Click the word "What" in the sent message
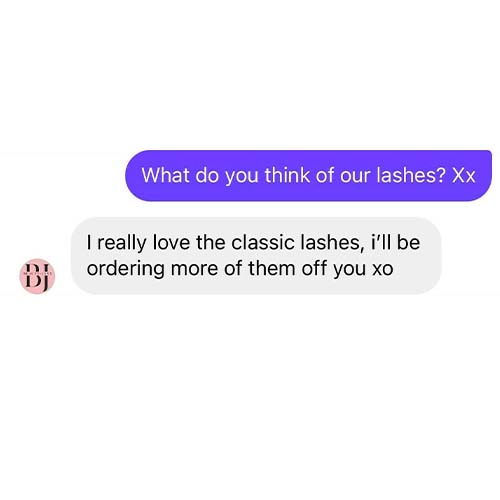The height and width of the screenshot is (500, 500). tap(165, 175)
